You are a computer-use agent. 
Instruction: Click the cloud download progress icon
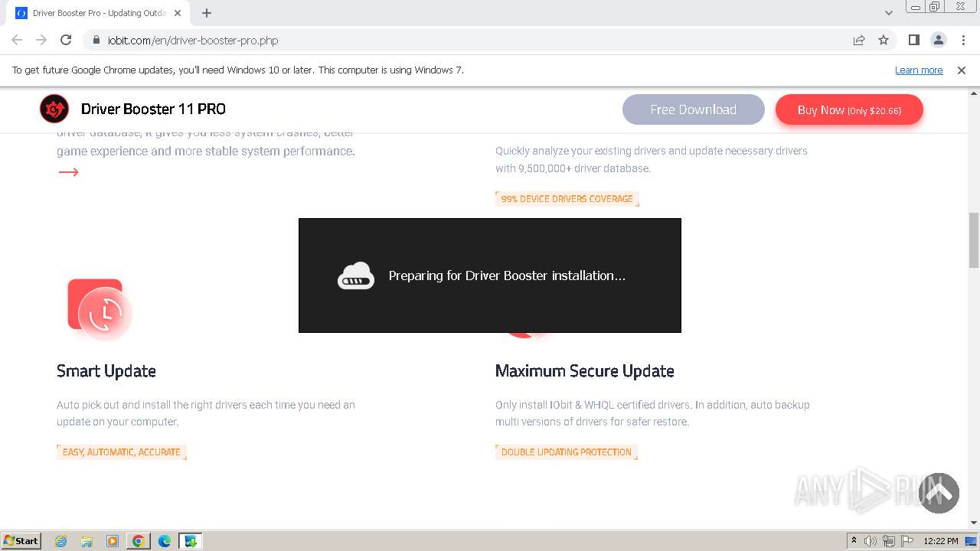[x=356, y=275]
